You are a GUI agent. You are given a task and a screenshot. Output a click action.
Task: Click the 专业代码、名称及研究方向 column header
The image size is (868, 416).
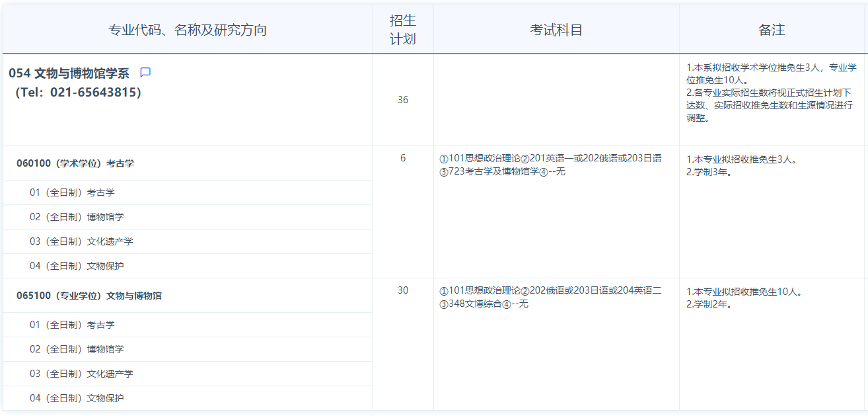188,30
